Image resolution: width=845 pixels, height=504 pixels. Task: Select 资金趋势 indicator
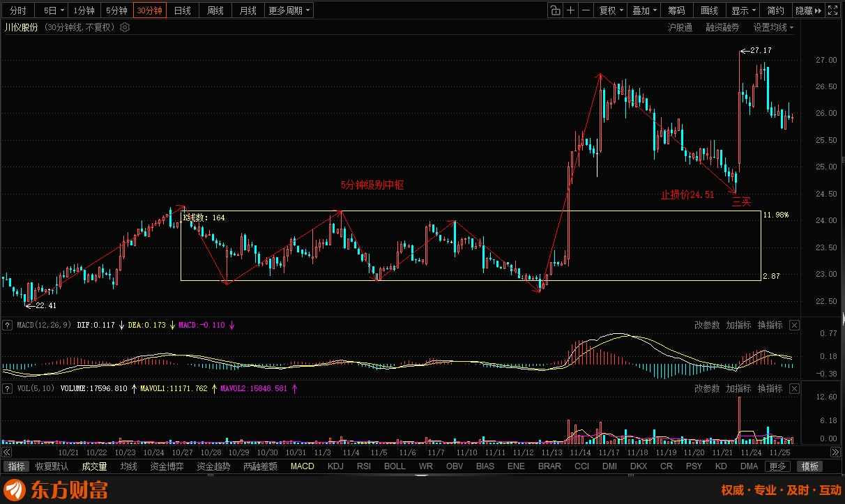[214, 466]
